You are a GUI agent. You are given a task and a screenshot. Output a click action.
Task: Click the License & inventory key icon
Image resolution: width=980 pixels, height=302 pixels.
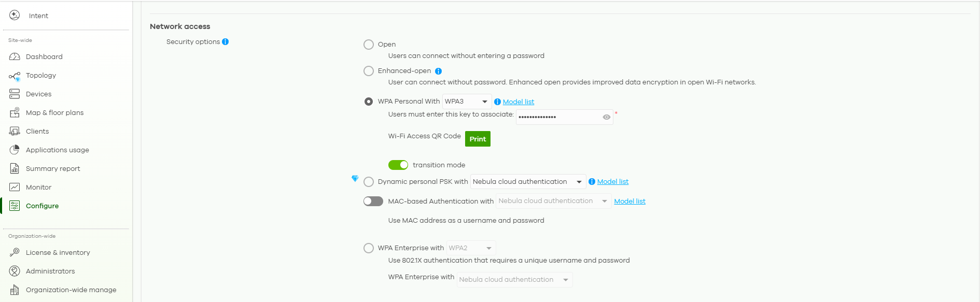15,252
